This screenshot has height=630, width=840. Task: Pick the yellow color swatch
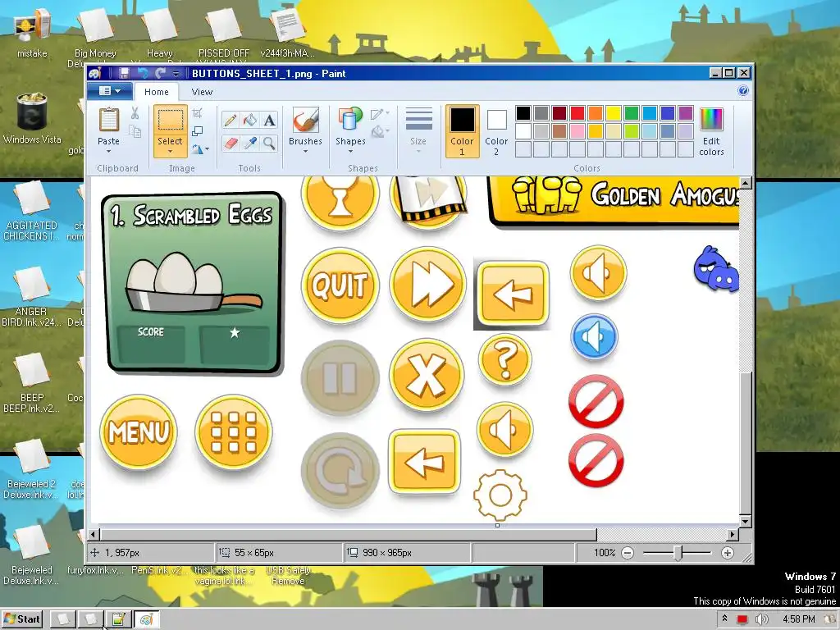click(614, 113)
